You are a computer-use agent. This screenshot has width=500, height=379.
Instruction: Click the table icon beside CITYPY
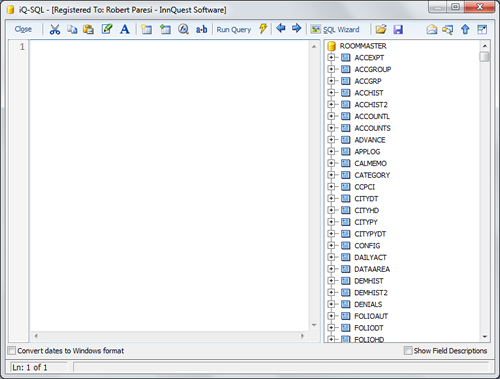pos(346,222)
